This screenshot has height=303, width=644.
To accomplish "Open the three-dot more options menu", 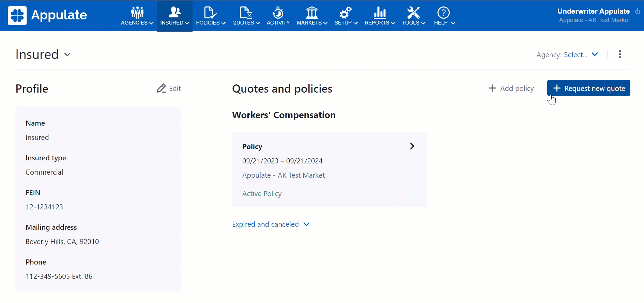I will (620, 54).
